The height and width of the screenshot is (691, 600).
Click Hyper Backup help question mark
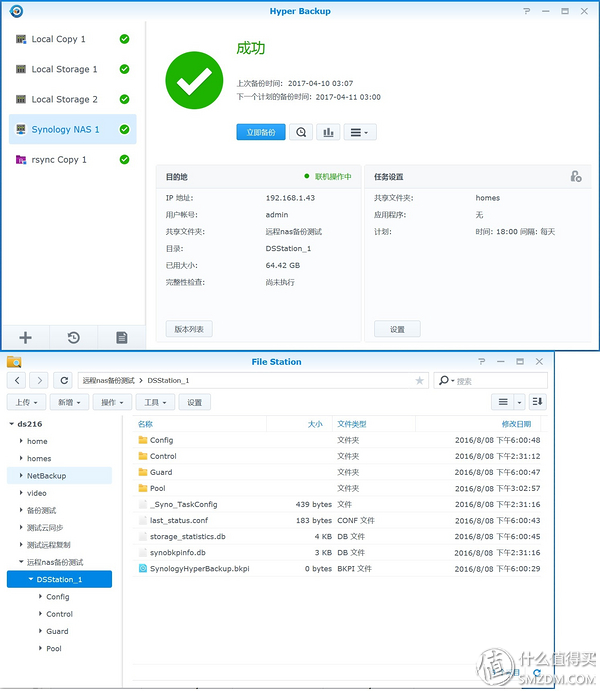tap(526, 11)
